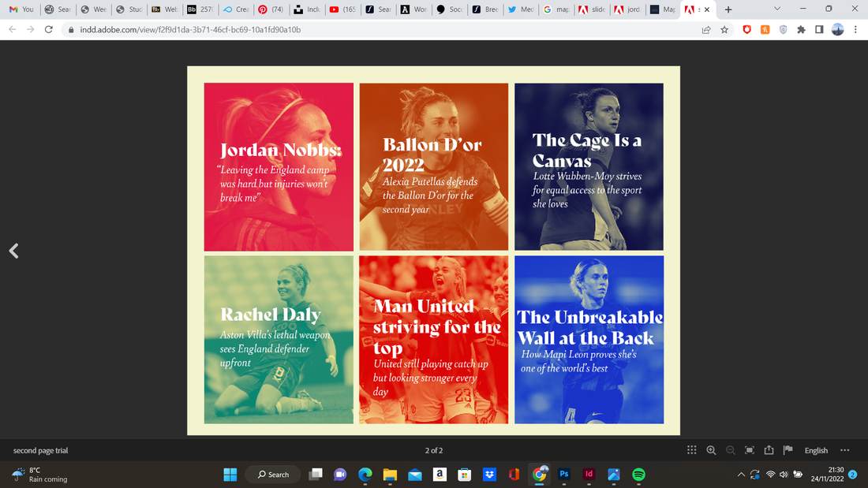Open the clock and date calendar

827,475
